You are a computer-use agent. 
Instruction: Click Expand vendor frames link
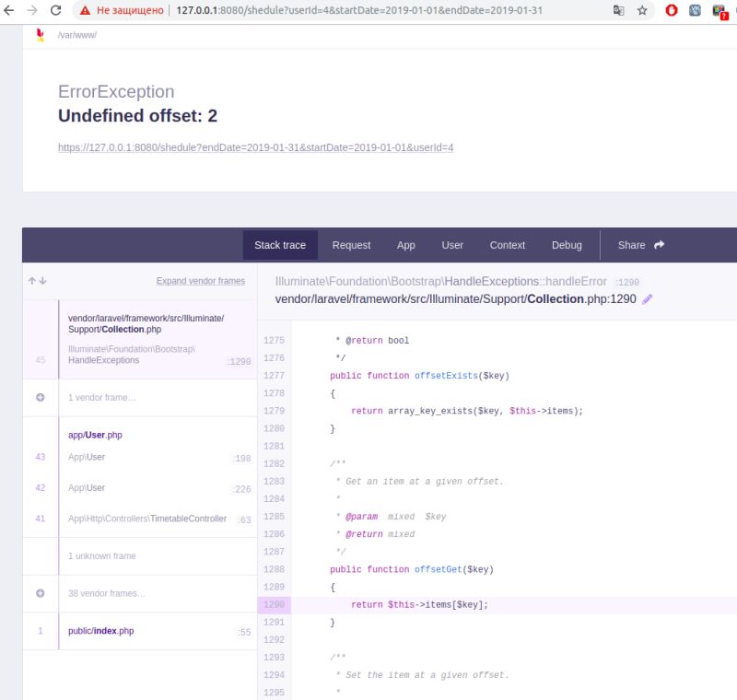pos(201,281)
